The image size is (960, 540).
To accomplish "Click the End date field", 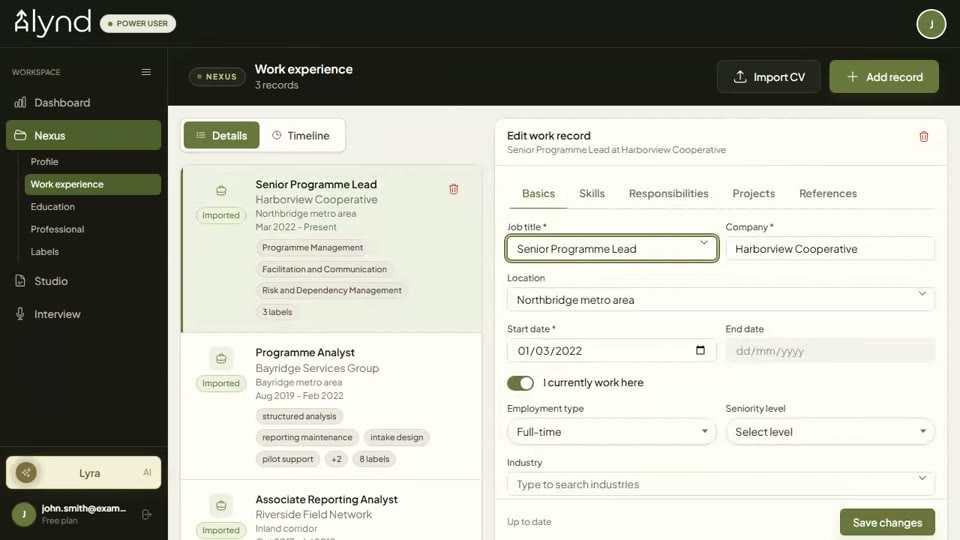I will (830, 351).
